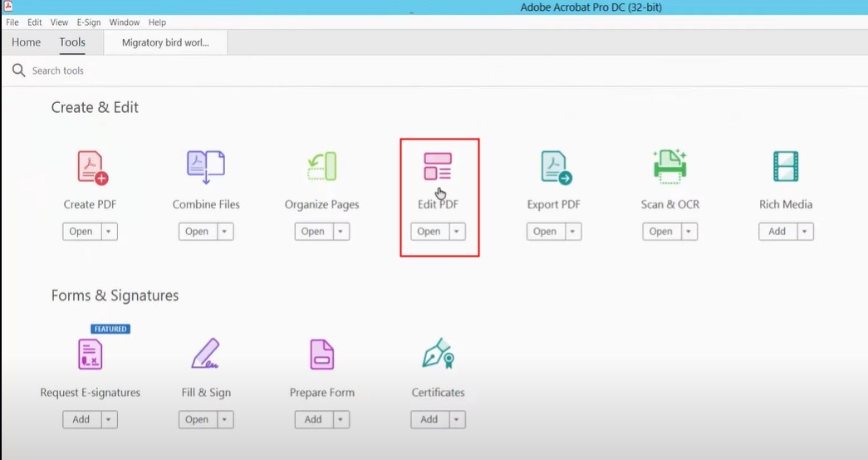Image resolution: width=868 pixels, height=460 pixels.
Task: Click Open under Scan & OCR
Action: pyautogui.click(x=661, y=232)
